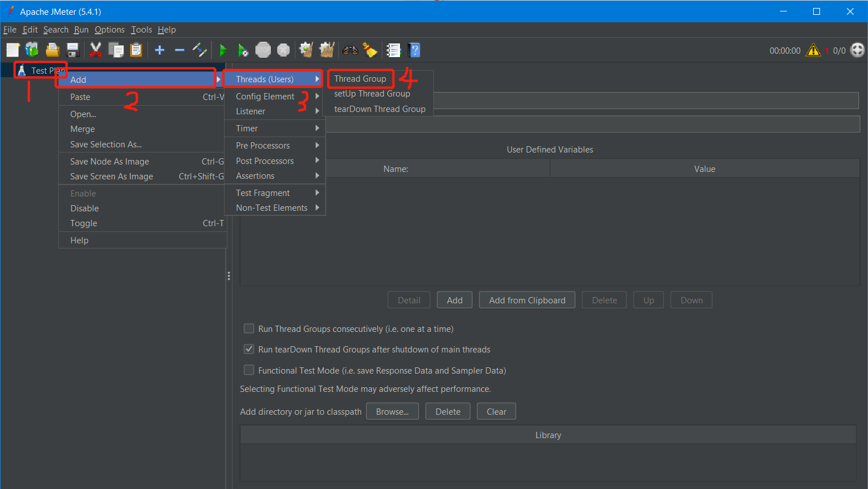Select Open... in context menu
Viewport: 868px width, 489px height.
142,114
